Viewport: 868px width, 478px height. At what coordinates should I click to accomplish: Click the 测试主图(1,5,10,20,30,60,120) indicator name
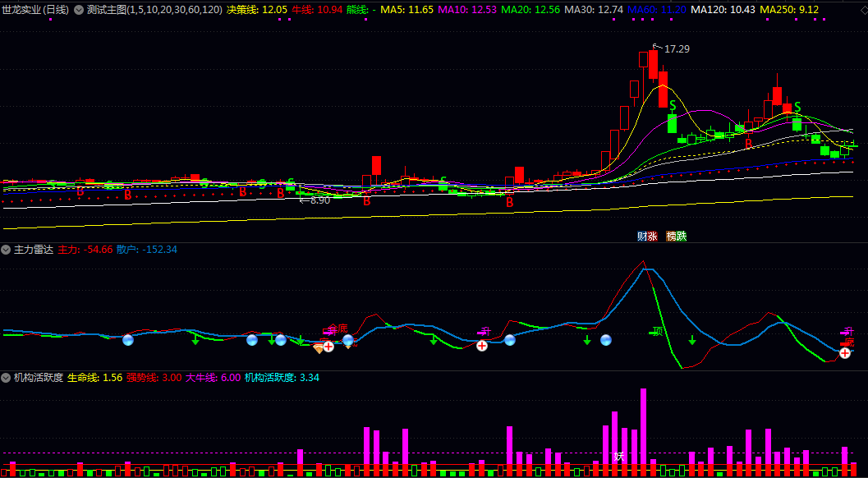pyautogui.click(x=155, y=9)
